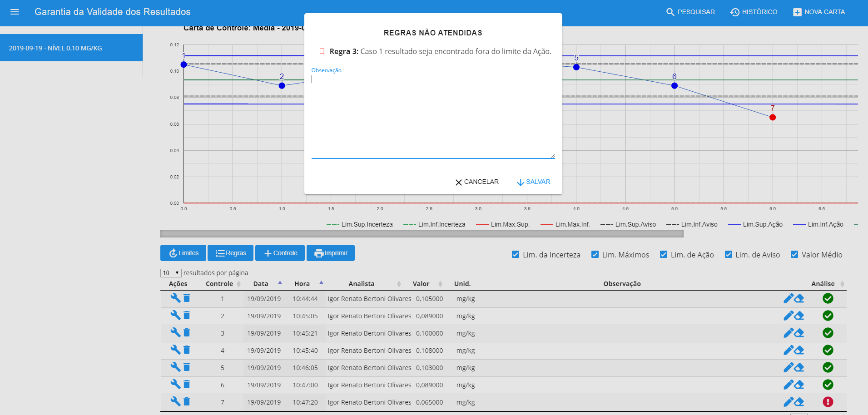Click the pencil edit icon for row 3
The image size is (868, 415).
788,333
